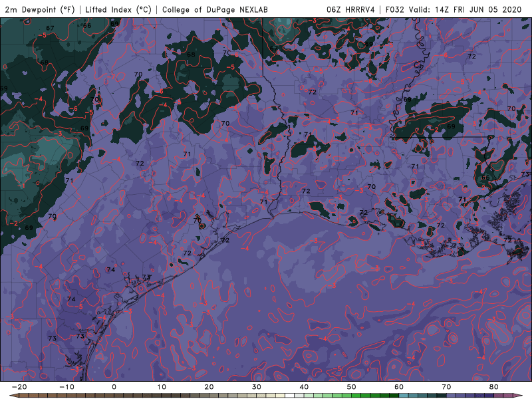Click the '40' color scale label

click(304, 387)
